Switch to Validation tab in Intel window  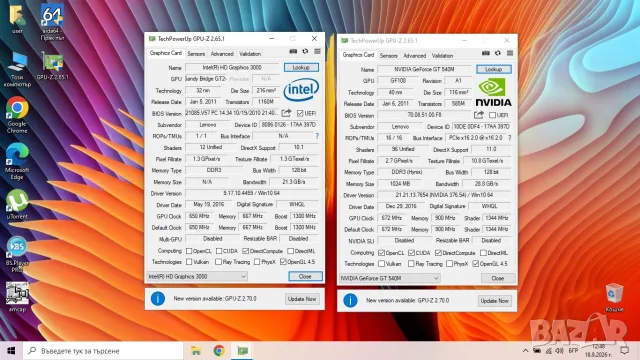[250, 54]
